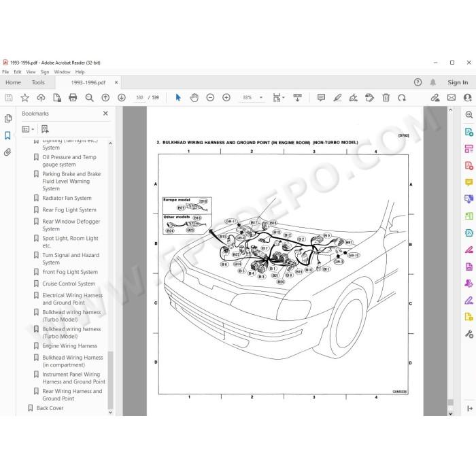Add a sticky note comment

click(321, 97)
